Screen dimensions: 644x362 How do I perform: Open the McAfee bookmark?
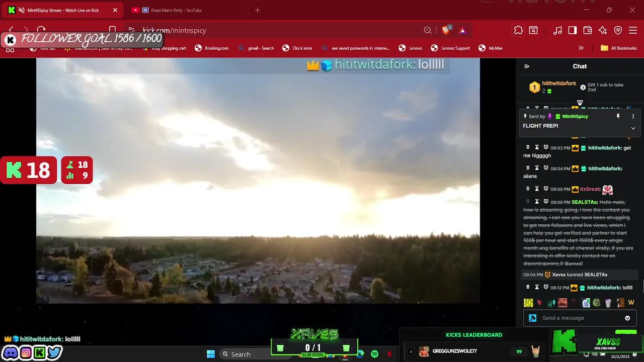(x=491, y=48)
